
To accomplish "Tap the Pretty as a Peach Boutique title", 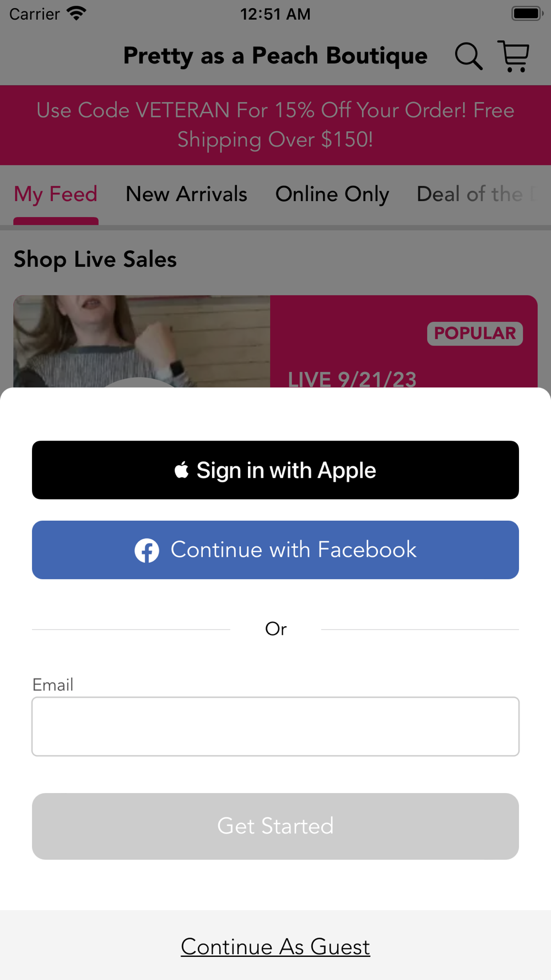I will tap(275, 56).
